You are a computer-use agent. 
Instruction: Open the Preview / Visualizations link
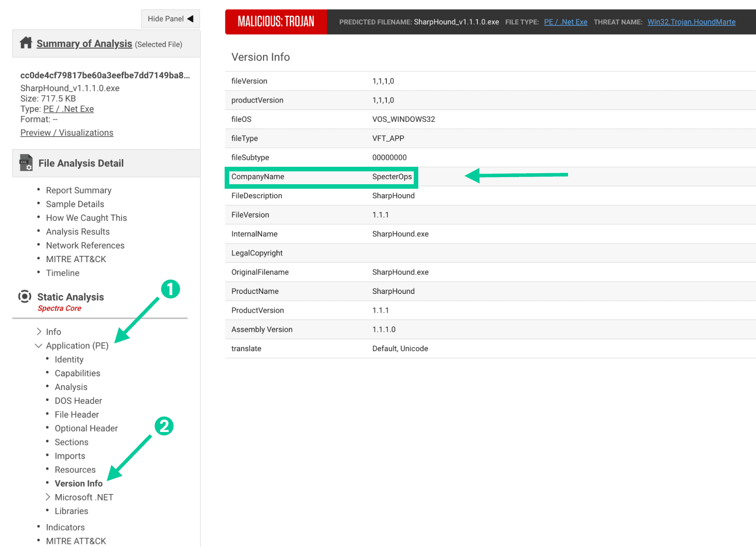pyautogui.click(x=67, y=133)
